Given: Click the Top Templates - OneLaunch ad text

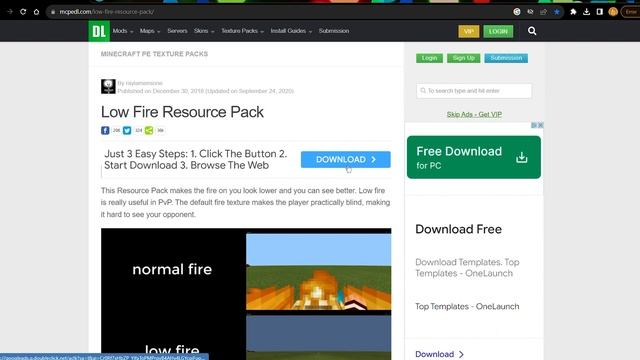Looking at the screenshot, I should click(467, 307).
